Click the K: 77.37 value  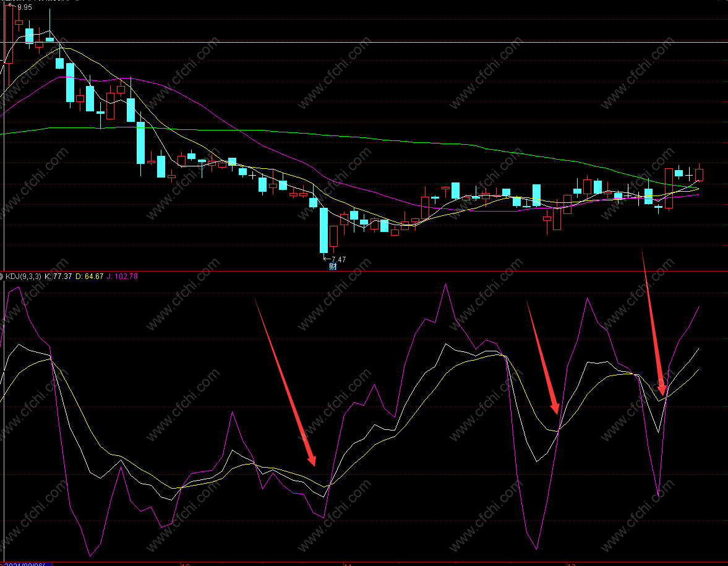(x=58, y=277)
